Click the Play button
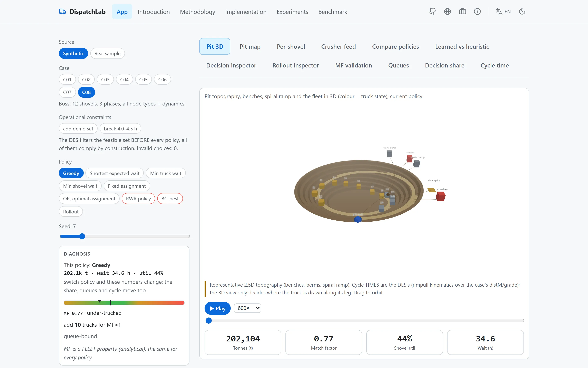This screenshot has height=368, width=588. point(217,308)
